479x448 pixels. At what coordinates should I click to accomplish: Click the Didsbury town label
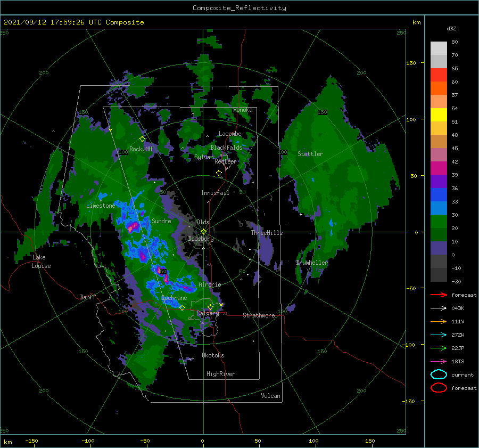tap(201, 239)
